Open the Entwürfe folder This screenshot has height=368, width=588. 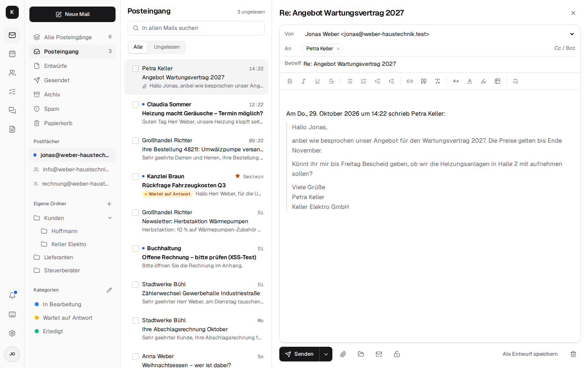tap(72, 66)
